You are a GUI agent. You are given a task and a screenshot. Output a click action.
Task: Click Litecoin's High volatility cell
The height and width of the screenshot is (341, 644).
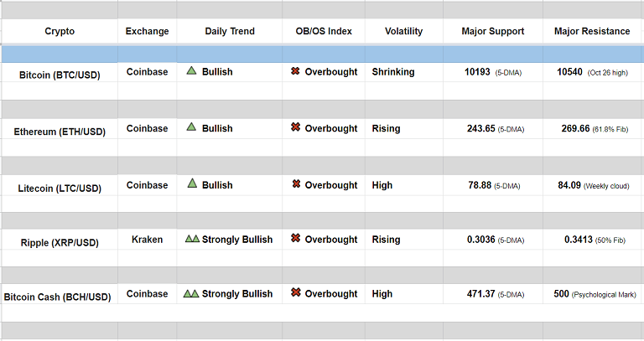coord(382,185)
